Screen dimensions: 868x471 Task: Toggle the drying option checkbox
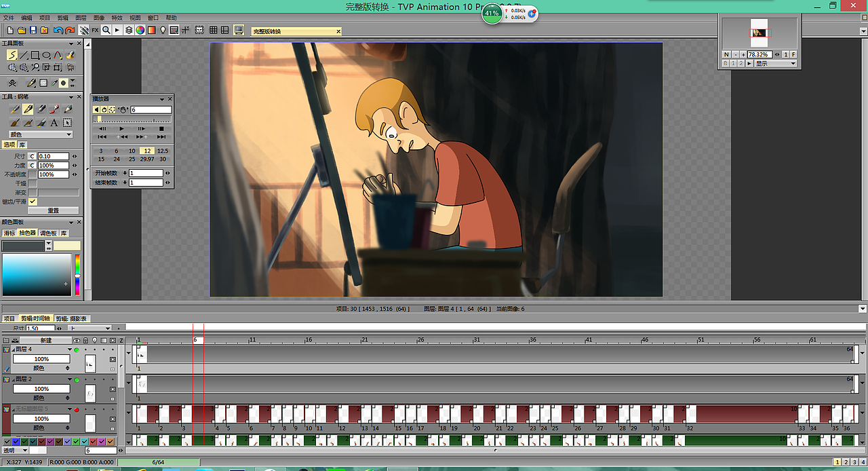tap(33, 183)
